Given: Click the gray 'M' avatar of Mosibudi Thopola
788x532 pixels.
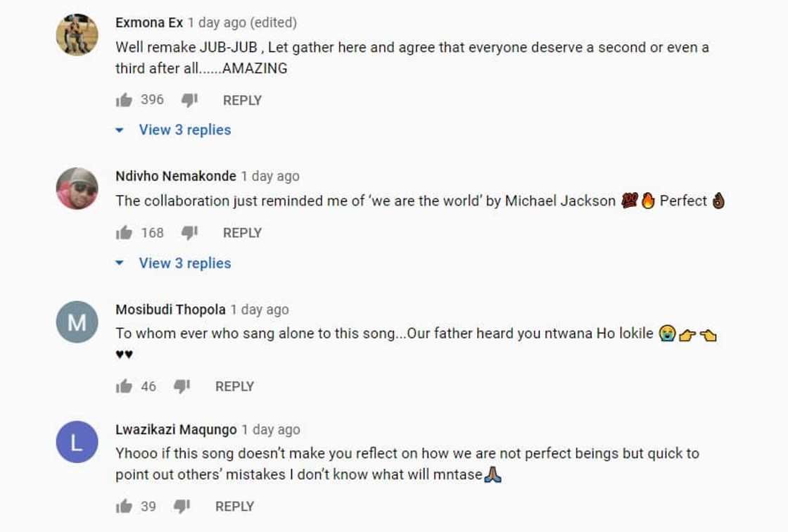Looking at the screenshot, I should pos(77,322).
